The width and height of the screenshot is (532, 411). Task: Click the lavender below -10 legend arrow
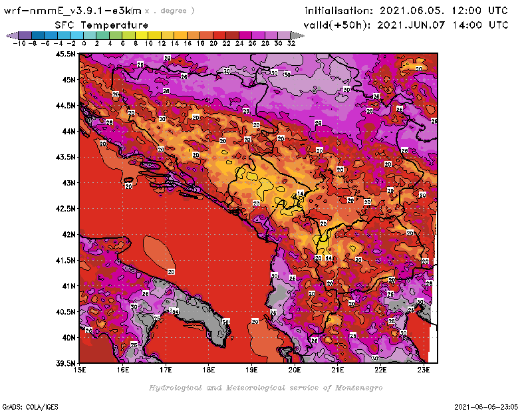pos(12,35)
